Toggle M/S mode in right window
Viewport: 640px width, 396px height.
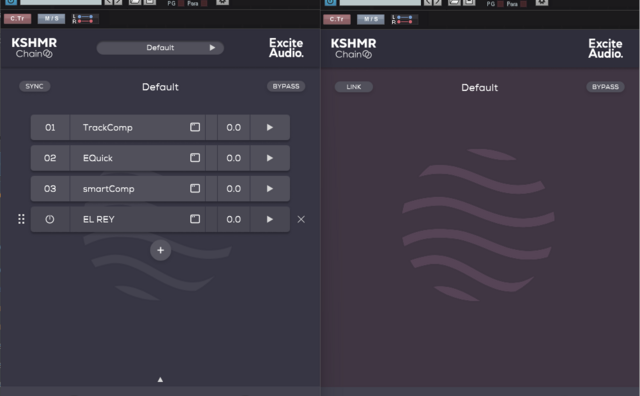coord(371,19)
